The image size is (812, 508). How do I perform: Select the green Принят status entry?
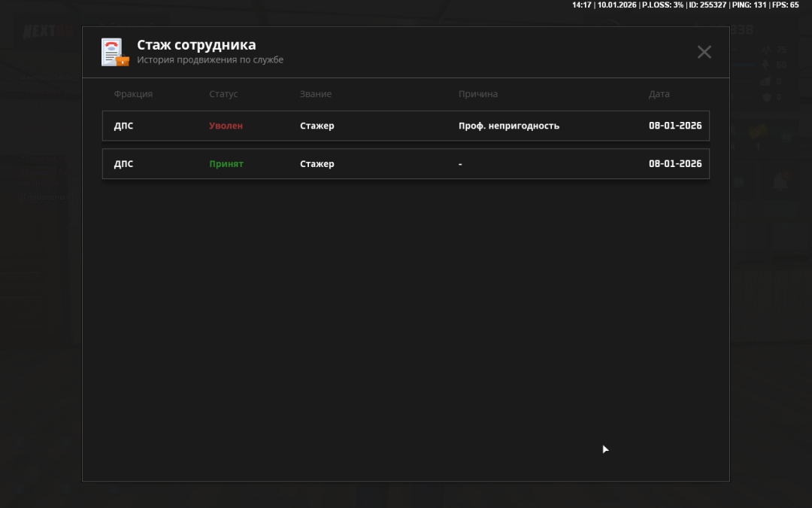pyautogui.click(x=226, y=164)
